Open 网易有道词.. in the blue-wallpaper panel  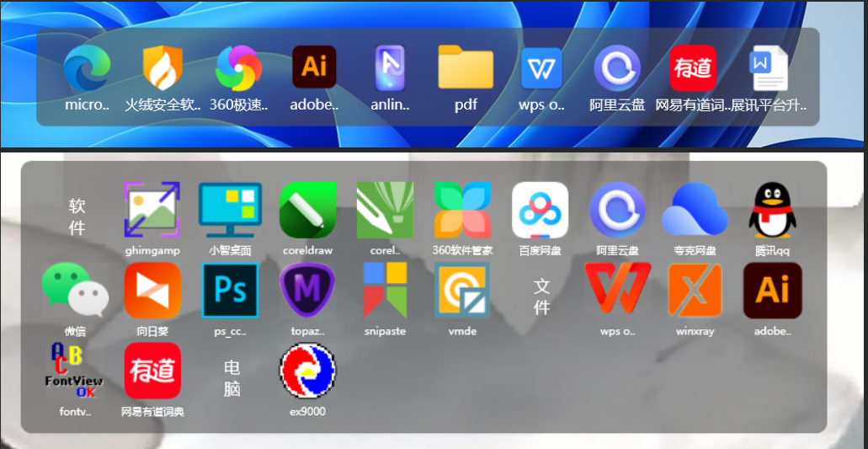click(693, 68)
